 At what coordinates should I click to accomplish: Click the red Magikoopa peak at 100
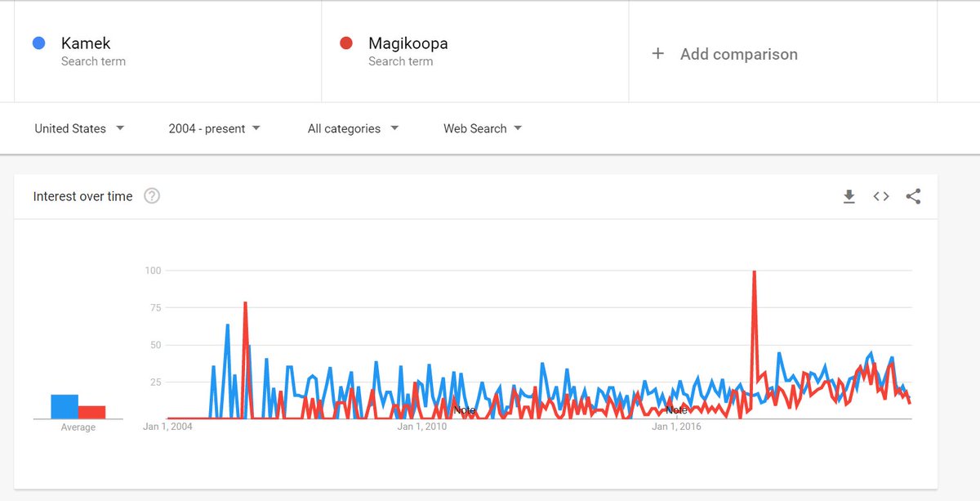pos(754,271)
